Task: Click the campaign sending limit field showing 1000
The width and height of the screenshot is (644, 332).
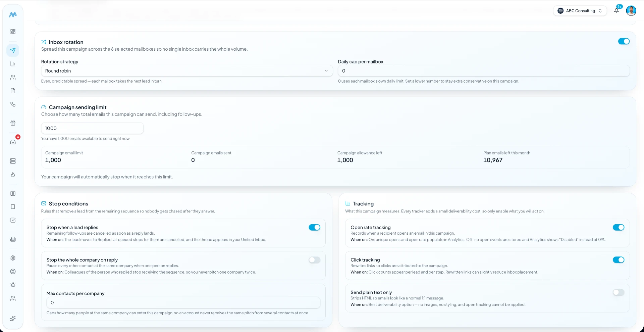Action: point(92,128)
